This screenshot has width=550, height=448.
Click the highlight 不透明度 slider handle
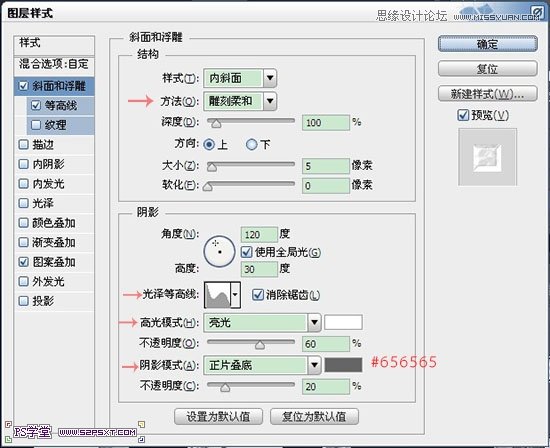click(260, 345)
